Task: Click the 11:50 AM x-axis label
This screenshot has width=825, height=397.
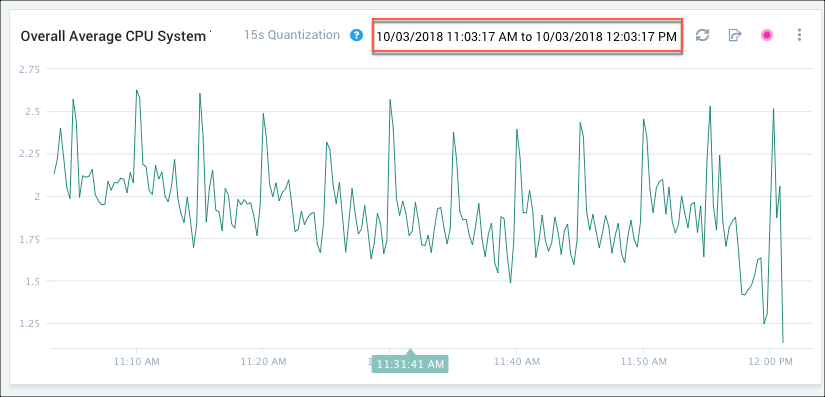Action: pyautogui.click(x=643, y=361)
